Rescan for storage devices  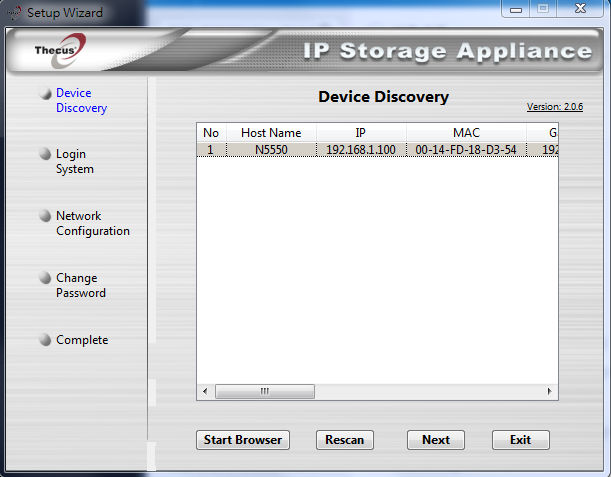click(x=345, y=440)
